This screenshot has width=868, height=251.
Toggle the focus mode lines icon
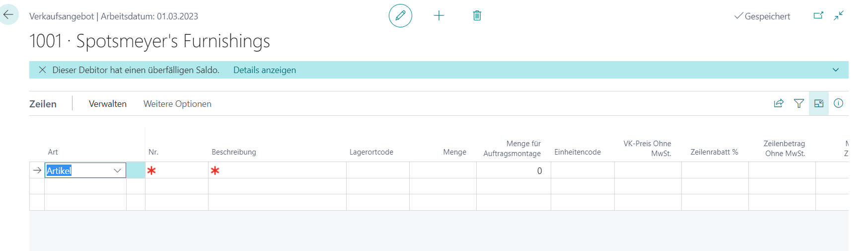click(819, 103)
